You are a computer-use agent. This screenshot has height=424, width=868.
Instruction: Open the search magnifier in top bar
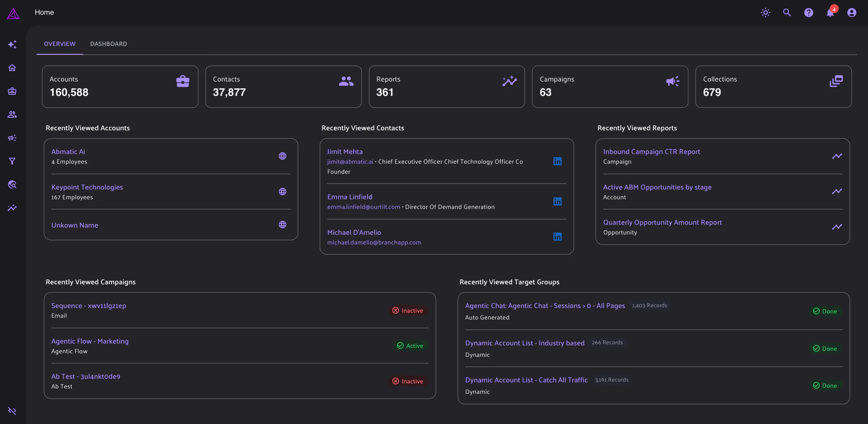(x=787, y=13)
